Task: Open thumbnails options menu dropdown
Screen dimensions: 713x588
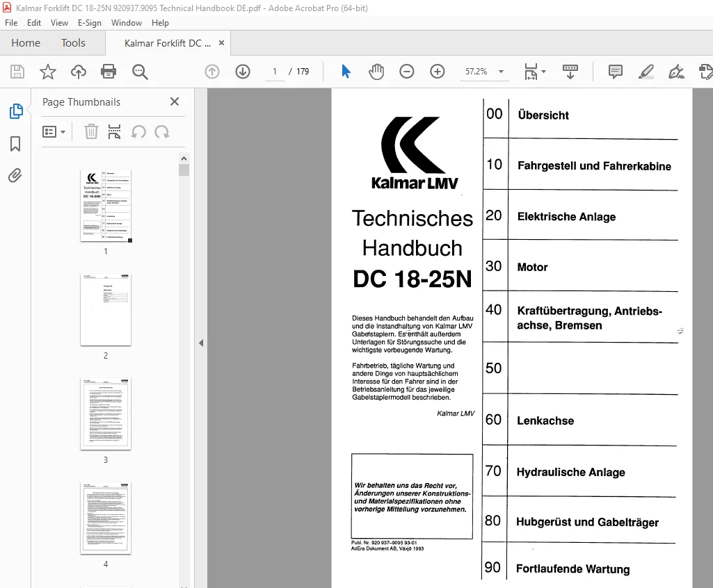Action: [54, 132]
